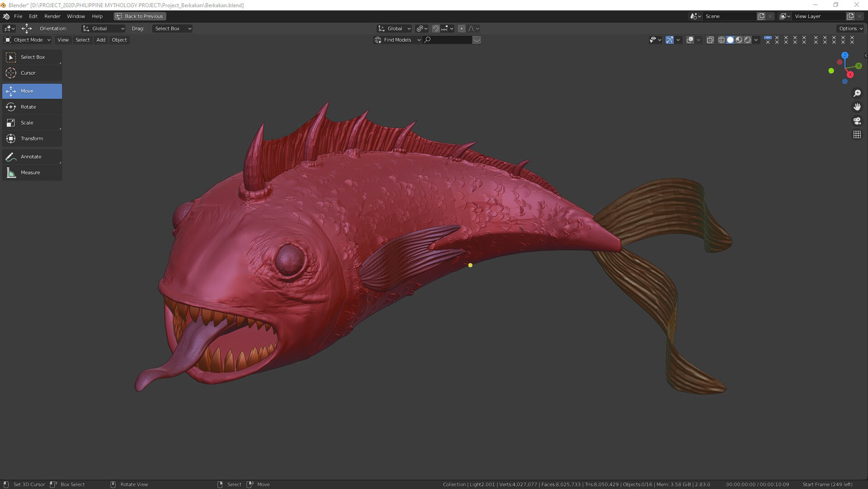Toggle X-ray viewport mode

pyautogui.click(x=710, y=40)
